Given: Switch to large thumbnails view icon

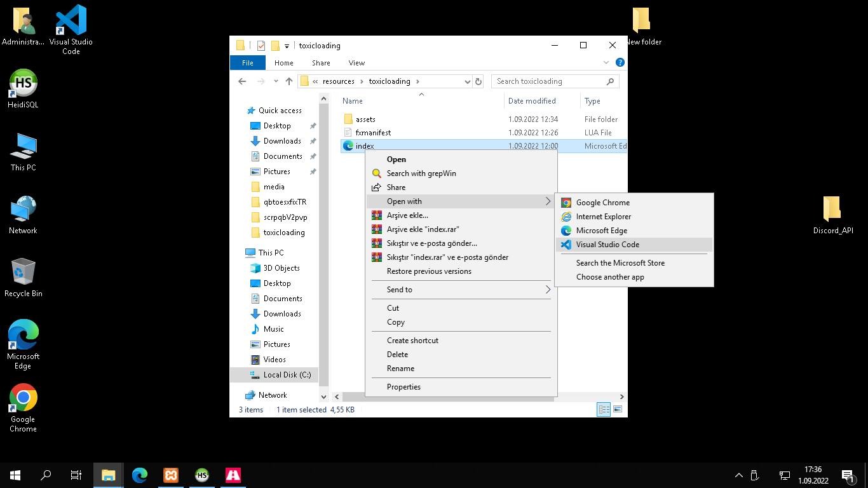Looking at the screenshot, I should click(x=617, y=409).
